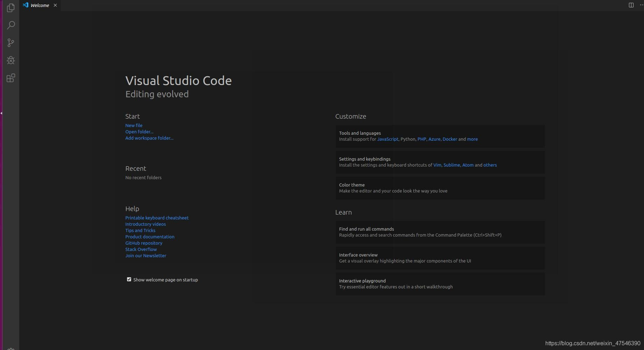Open the Debug view icon
This screenshot has width=644, height=350.
pos(11,60)
